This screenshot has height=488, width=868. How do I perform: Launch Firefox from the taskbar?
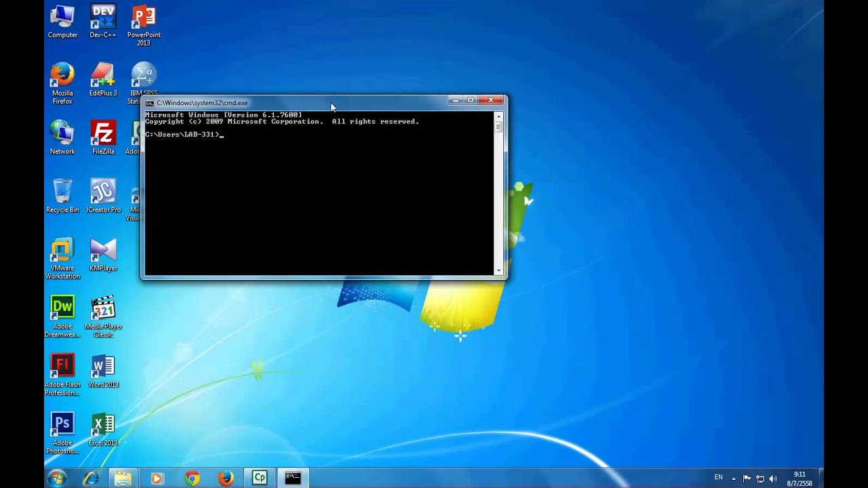(226, 478)
